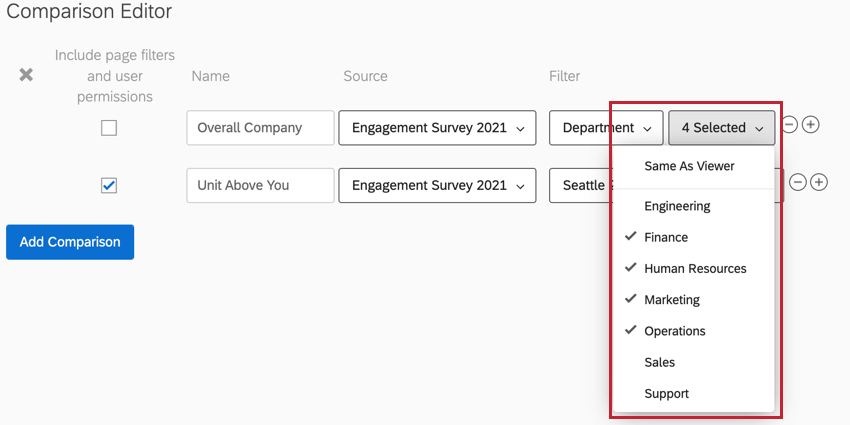Deselect Human Resources option

point(695,268)
